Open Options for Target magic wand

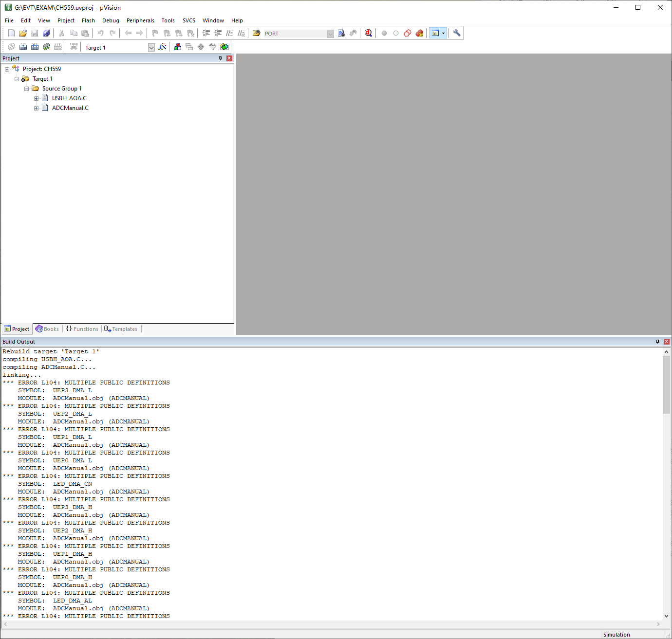(162, 47)
